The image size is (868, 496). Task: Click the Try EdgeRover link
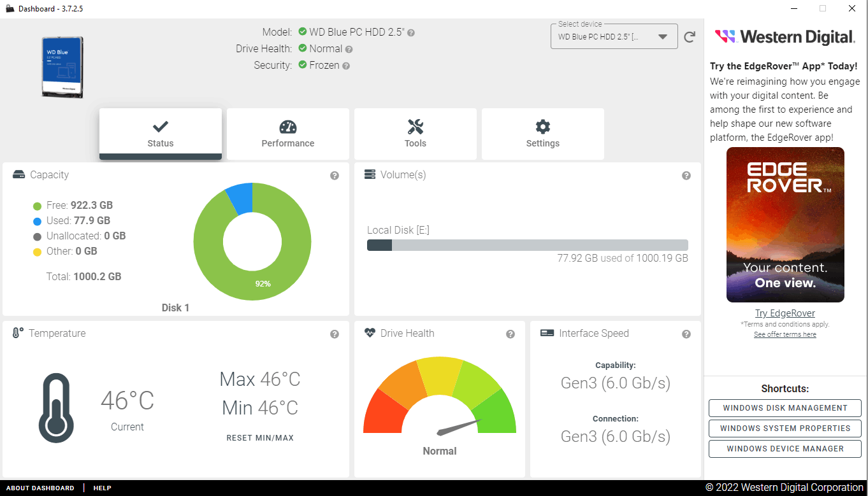785,313
